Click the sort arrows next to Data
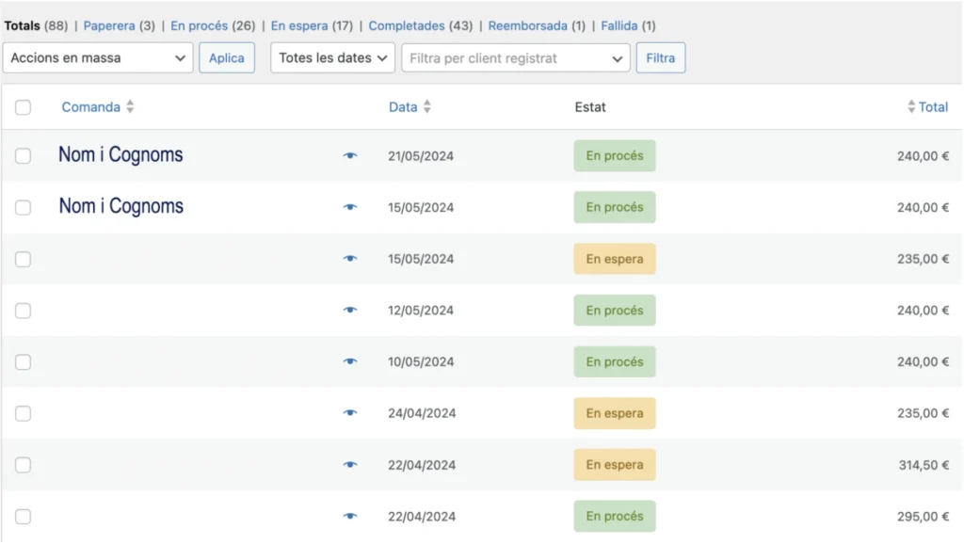Image resolution: width=964 pixels, height=560 pixels. pyautogui.click(x=426, y=107)
